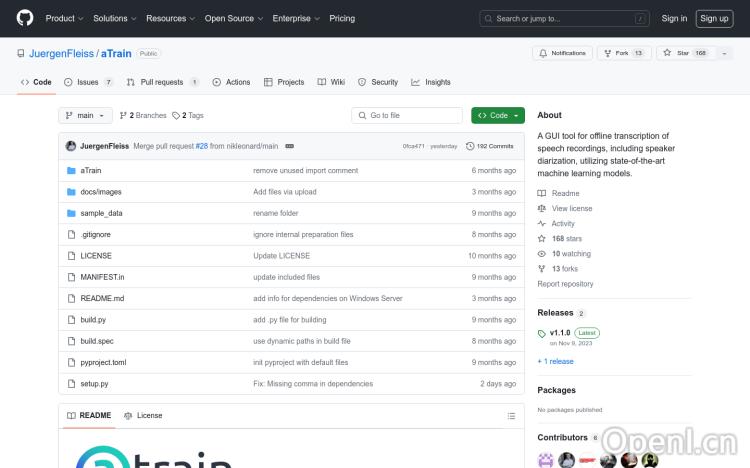Expand the green Code dropdown button
750x468 pixels.
click(498, 116)
